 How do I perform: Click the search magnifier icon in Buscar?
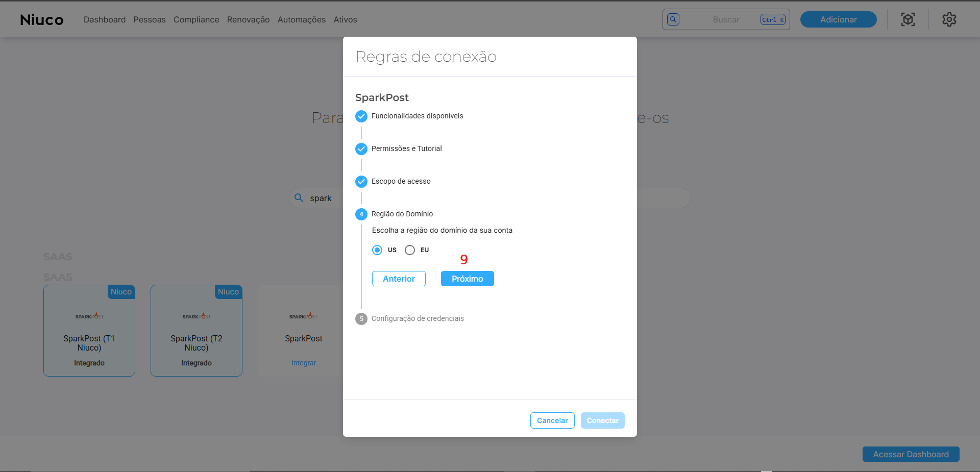coord(673,19)
